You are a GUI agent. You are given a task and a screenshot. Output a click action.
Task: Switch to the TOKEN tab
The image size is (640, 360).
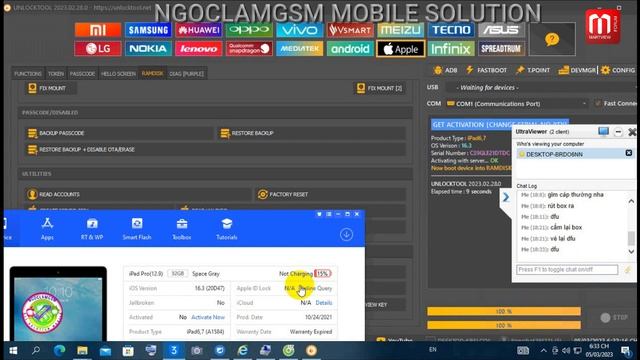tap(56, 74)
